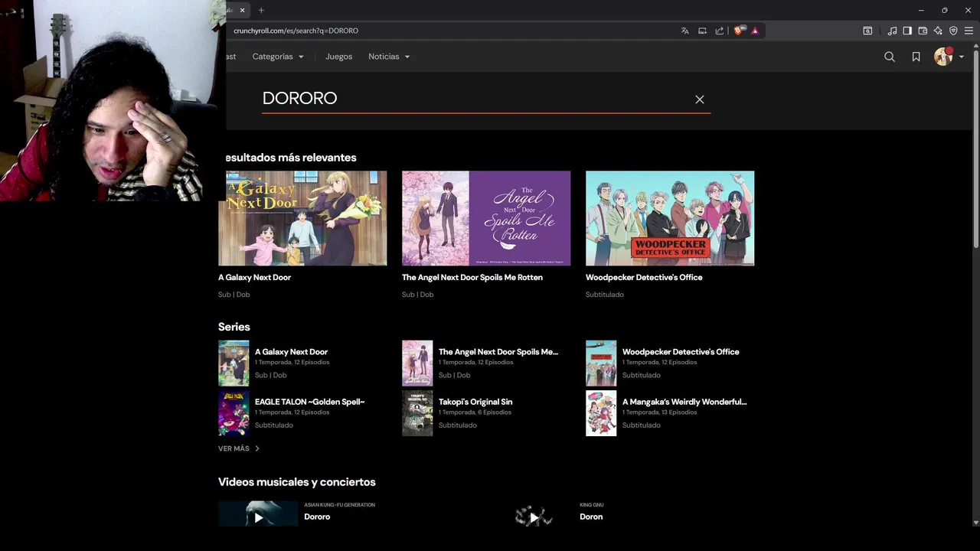Image resolution: width=980 pixels, height=551 pixels.
Task: Open the Brave Wallet icon
Action: tap(923, 31)
